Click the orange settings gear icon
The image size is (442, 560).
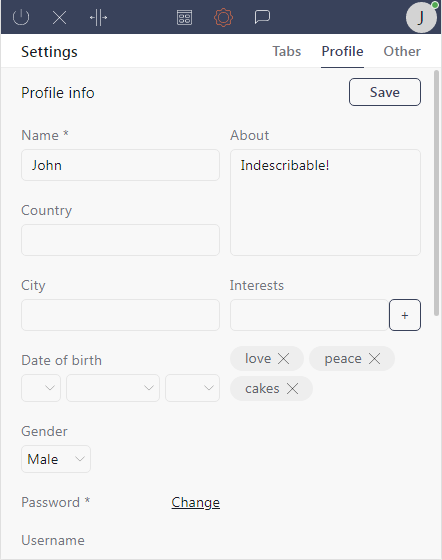tap(223, 17)
